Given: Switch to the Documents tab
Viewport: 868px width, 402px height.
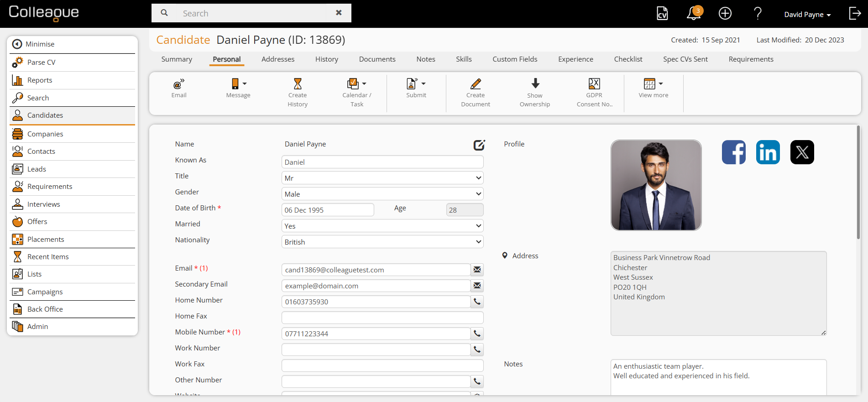Looking at the screenshot, I should click(377, 59).
